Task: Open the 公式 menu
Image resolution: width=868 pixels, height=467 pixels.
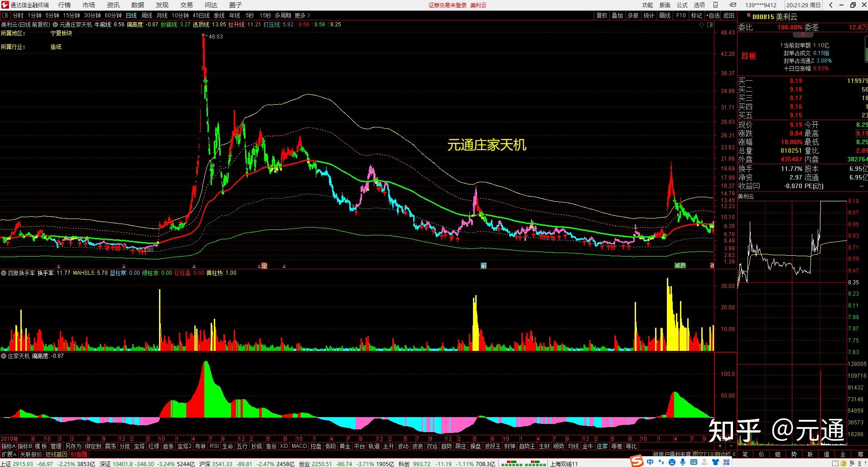Action: click(682, 5)
